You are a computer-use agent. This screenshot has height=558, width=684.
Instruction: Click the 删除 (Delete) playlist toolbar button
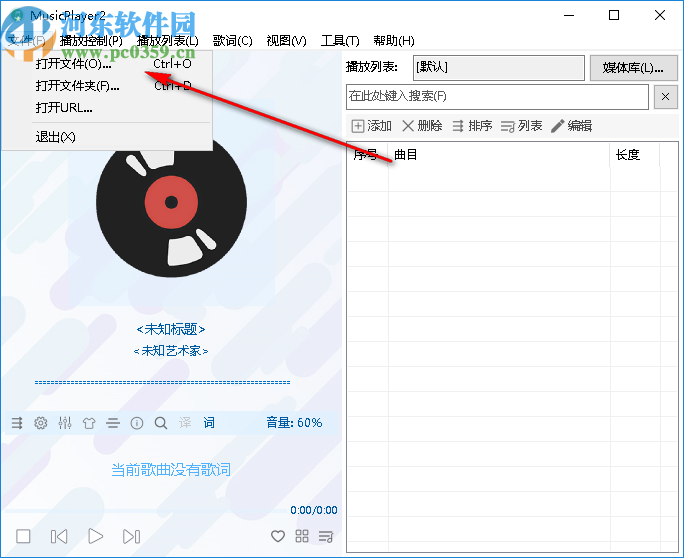coord(422,126)
